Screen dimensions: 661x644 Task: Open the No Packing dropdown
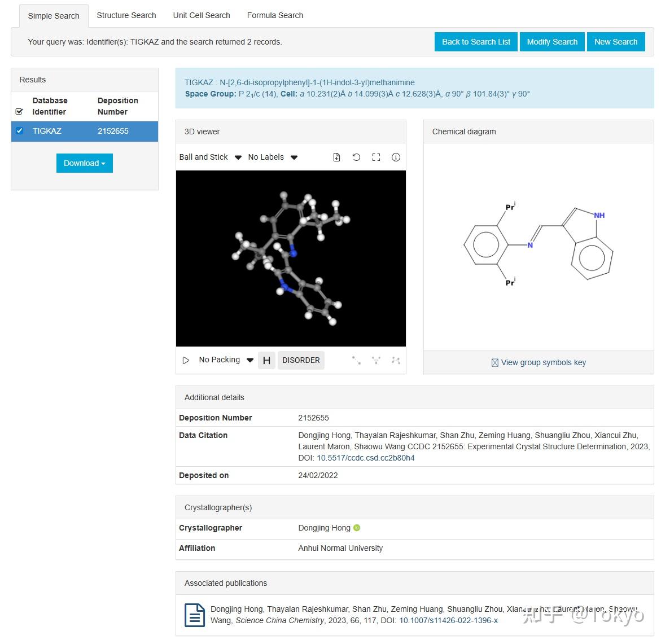[x=226, y=360]
